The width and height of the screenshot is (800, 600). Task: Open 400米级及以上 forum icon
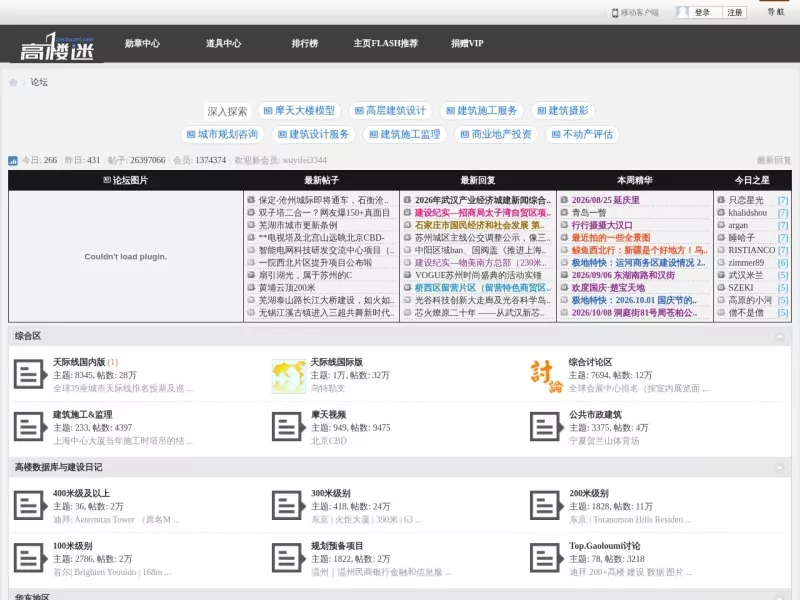(30, 506)
